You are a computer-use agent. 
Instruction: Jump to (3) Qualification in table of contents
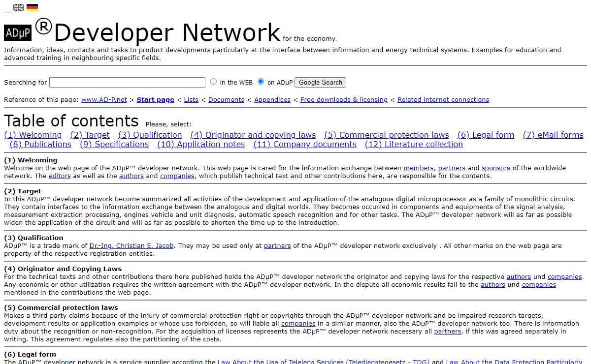pos(150,135)
